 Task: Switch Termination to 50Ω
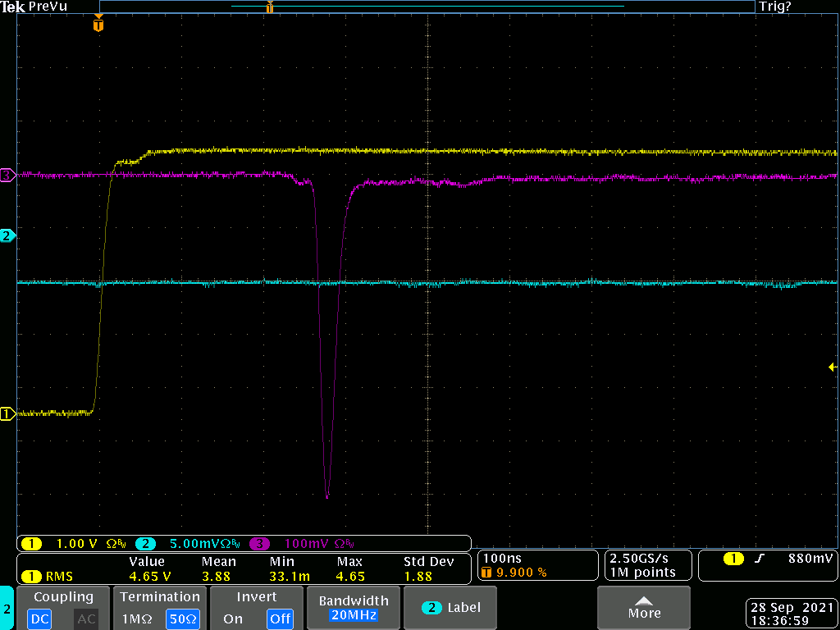point(182,619)
